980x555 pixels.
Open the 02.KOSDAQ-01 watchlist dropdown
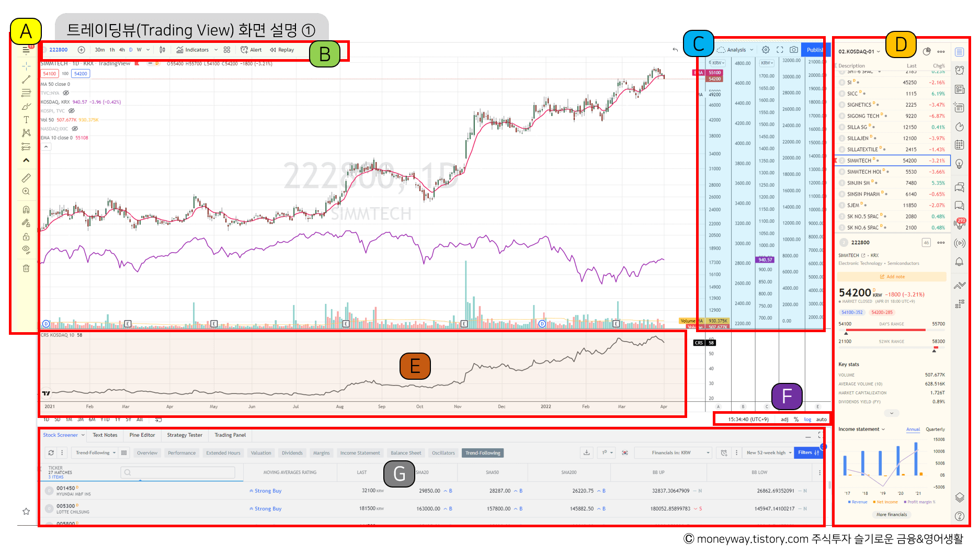[x=859, y=51]
